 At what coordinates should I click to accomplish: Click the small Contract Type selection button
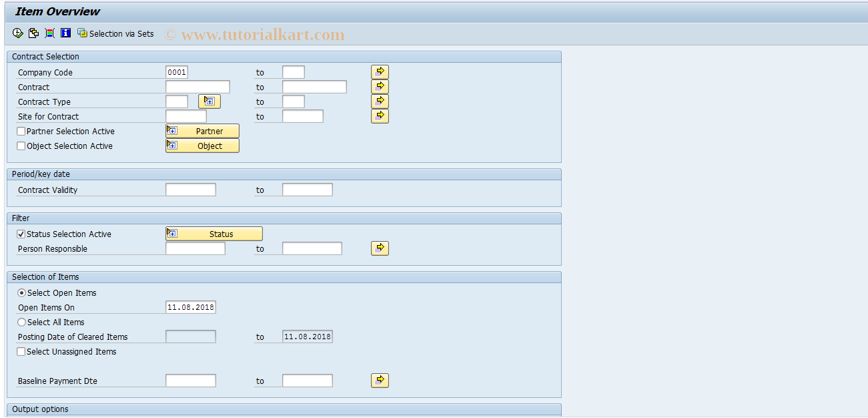pos(209,101)
